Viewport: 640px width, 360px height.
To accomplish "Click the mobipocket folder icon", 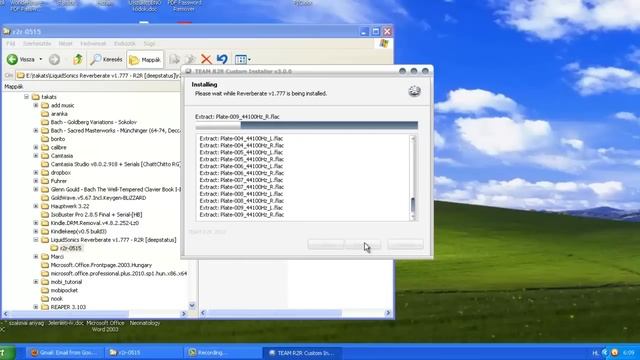I will click(45, 290).
